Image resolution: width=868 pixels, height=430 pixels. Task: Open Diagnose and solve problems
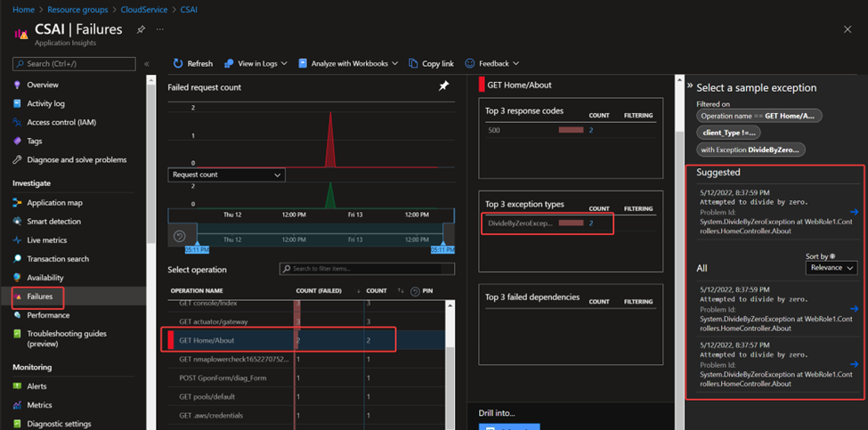[x=77, y=160]
